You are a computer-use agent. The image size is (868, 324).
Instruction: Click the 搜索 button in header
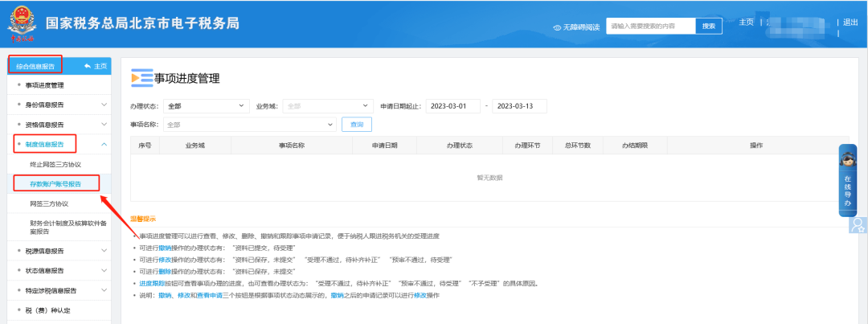tap(708, 27)
